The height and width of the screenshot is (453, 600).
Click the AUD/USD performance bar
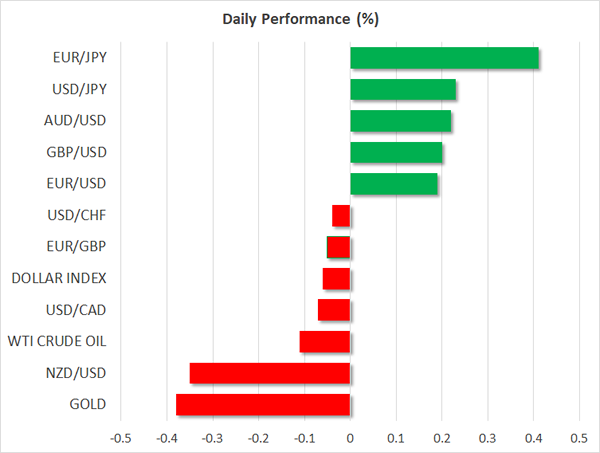point(400,121)
